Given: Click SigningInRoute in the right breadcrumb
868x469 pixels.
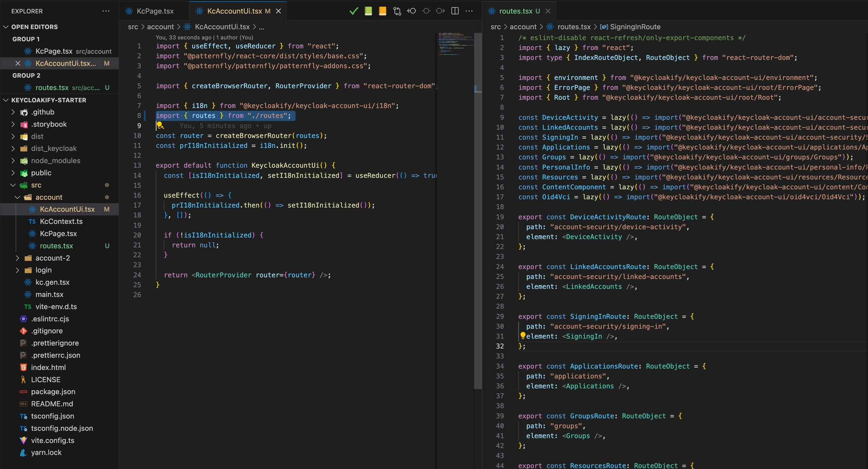Looking at the screenshot, I should coord(635,27).
